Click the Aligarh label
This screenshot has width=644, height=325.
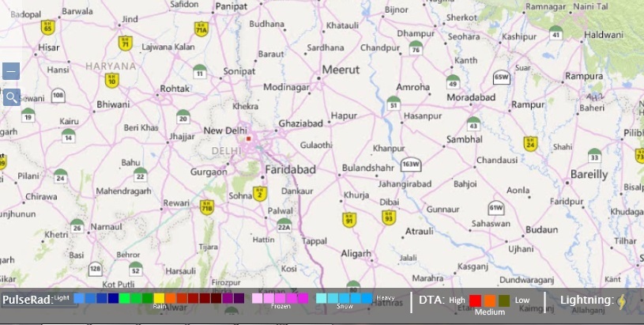[x=356, y=254]
